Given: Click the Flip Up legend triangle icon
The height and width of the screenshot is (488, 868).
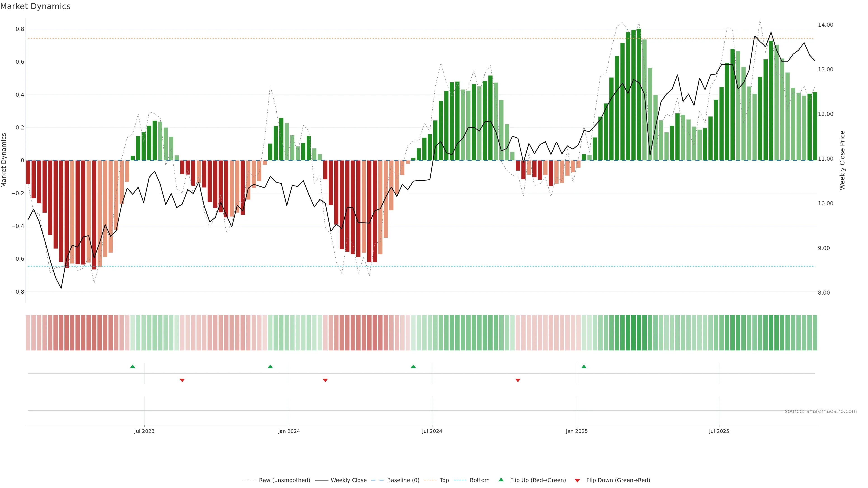Looking at the screenshot, I should (501, 480).
